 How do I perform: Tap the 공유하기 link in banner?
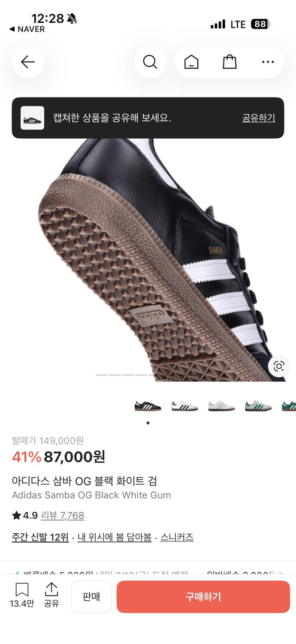[259, 118]
